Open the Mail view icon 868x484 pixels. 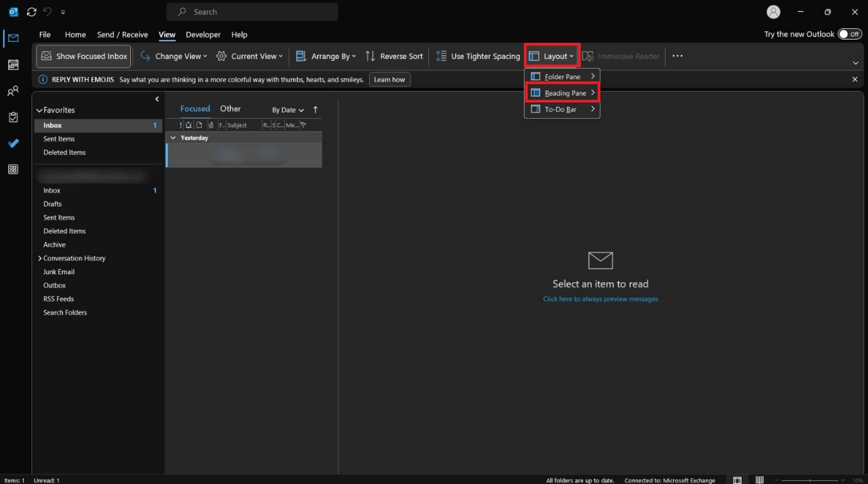pos(14,37)
